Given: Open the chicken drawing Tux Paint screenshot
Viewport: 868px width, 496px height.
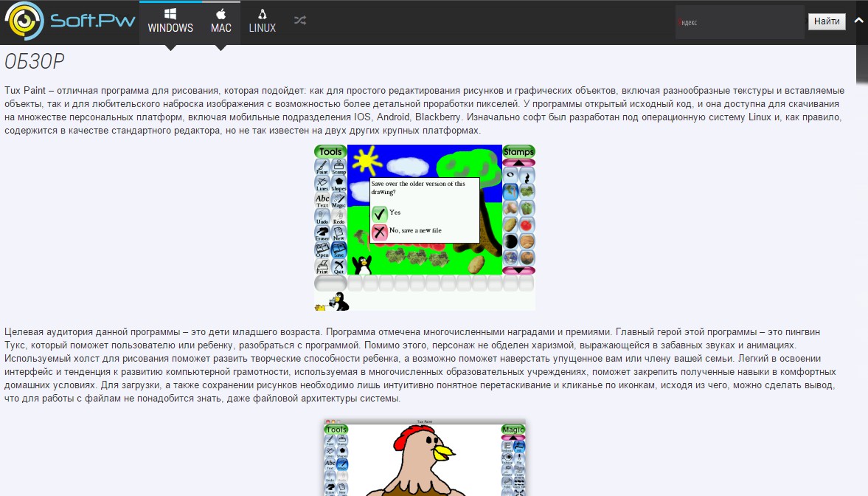Looking at the screenshot, I should coord(425,458).
